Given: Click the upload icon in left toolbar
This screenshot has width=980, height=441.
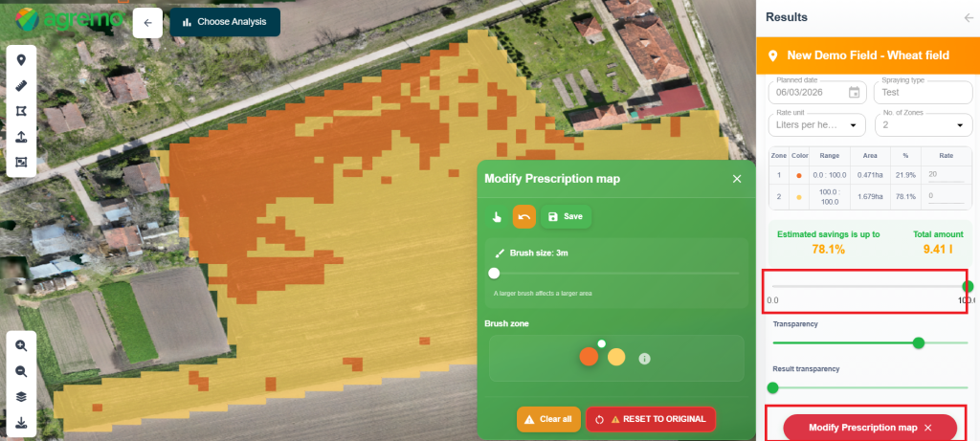Looking at the screenshot, I should tap(21, 137).
